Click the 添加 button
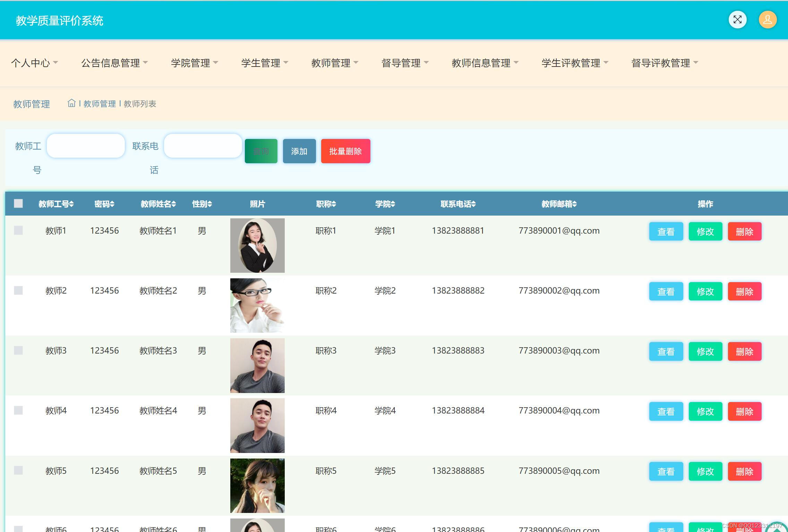788x532 pixels. tap(299, 151)
